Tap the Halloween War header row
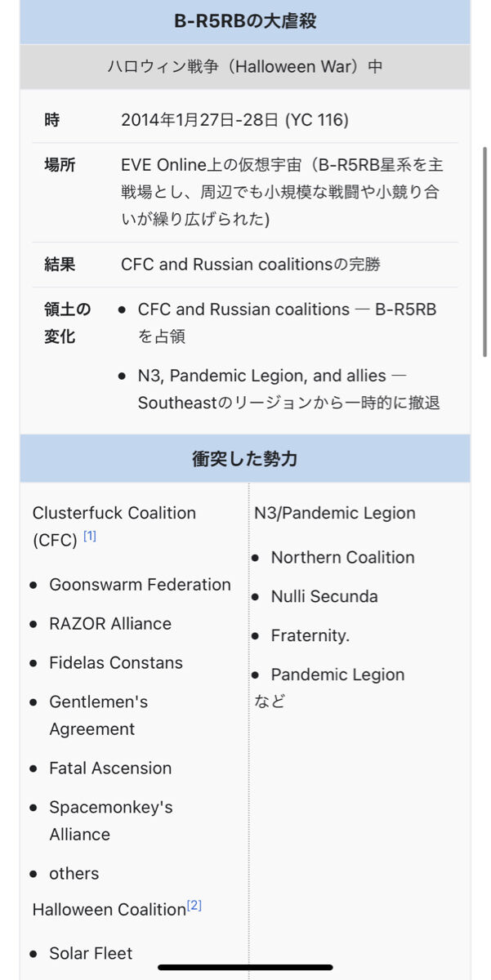This screenshot has width=491, height=980. [x=245, y=67]
